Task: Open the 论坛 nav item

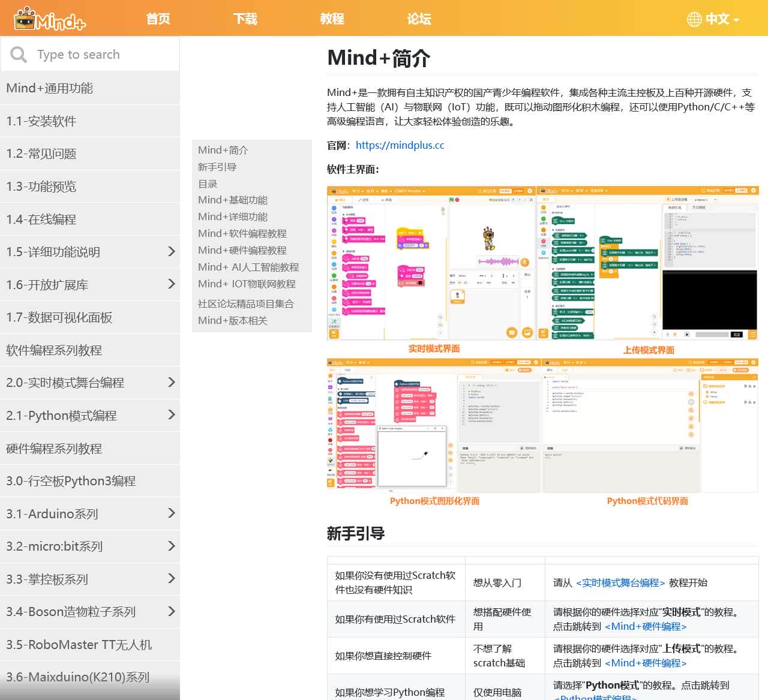Action: click(419, 19)
